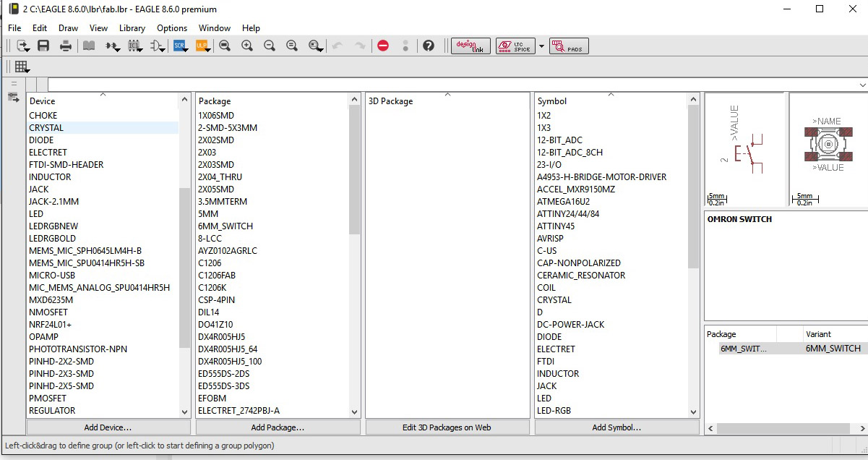Click the Go traffic light icon
The height and width of the screenshot is (460, 868).
pos(405,46)
